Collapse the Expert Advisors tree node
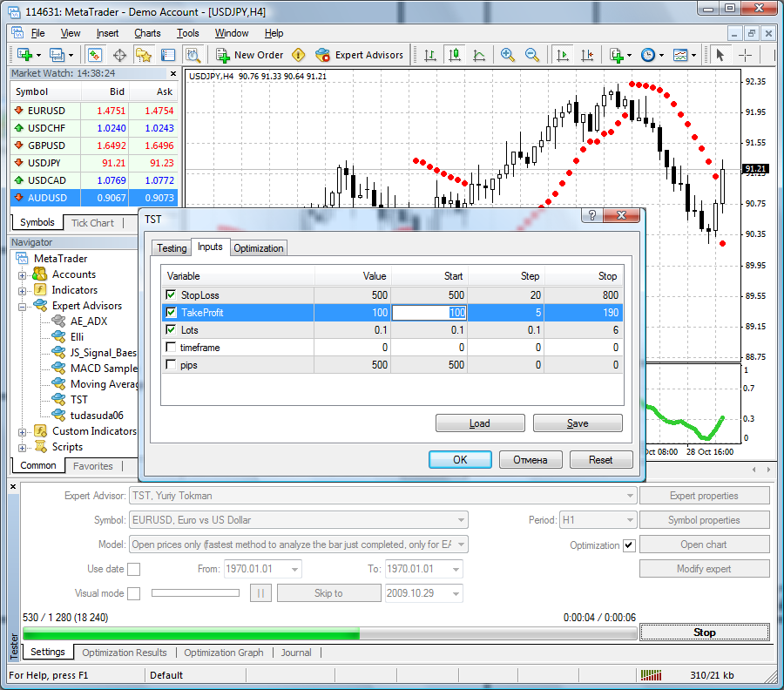 tap(22, 307)
